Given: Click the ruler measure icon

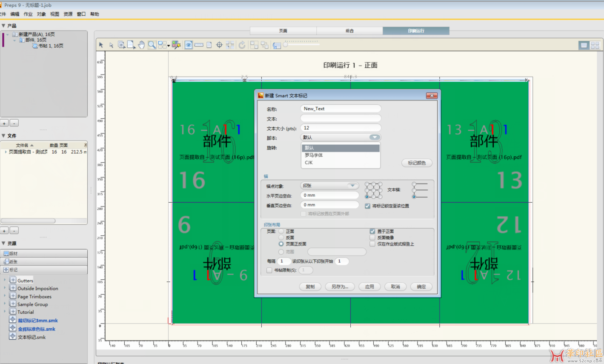Looking at the screenshot, I should [199, 45].
